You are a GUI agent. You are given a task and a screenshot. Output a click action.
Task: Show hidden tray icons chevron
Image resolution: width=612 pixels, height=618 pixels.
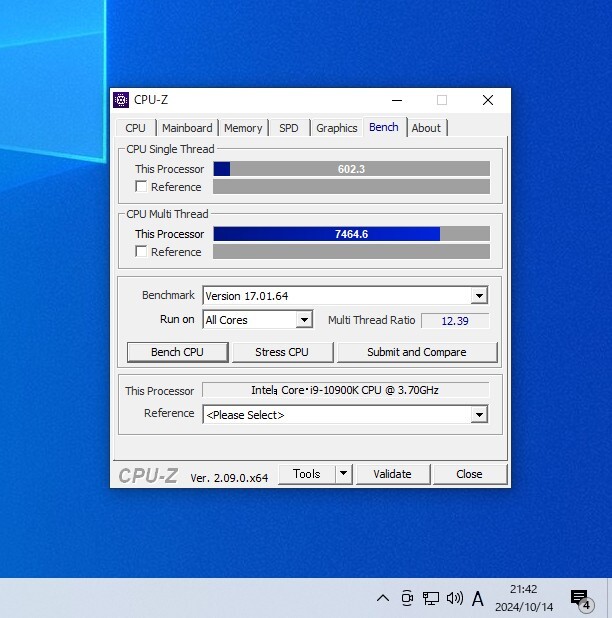383,598
